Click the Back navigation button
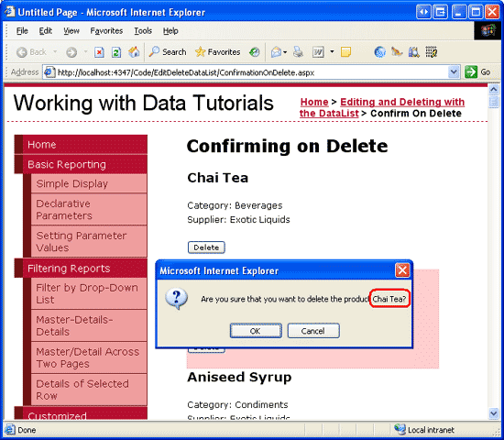 31,52
